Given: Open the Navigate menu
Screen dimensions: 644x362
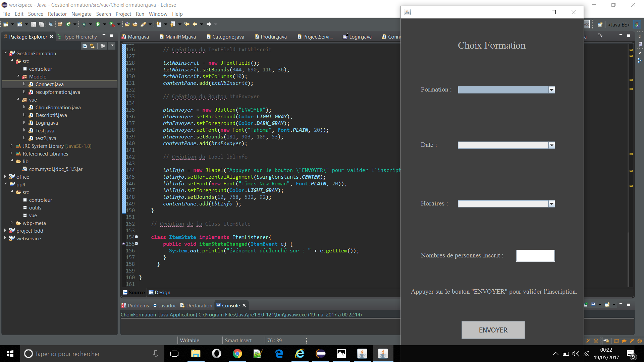Looking at the screenshot, I should pyautogui.click(x=82, y=14).
